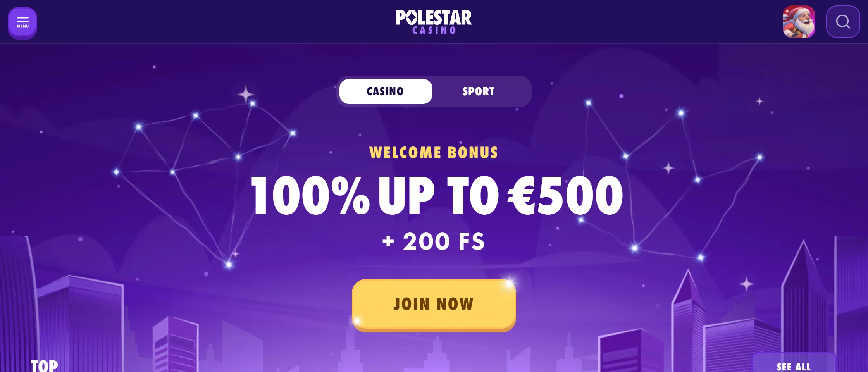Switch to the Sport tab
868x372 pixels.
point(479,91)
